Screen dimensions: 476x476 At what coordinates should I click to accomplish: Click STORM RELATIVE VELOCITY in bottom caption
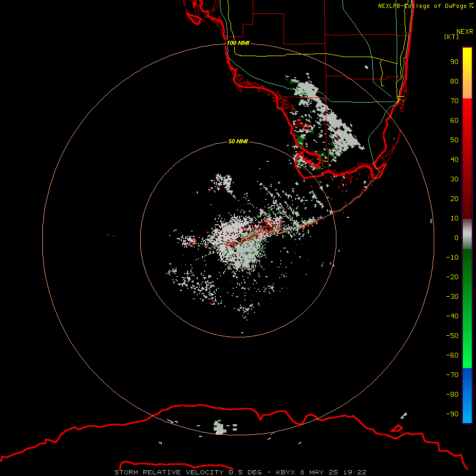coord(169,472)
